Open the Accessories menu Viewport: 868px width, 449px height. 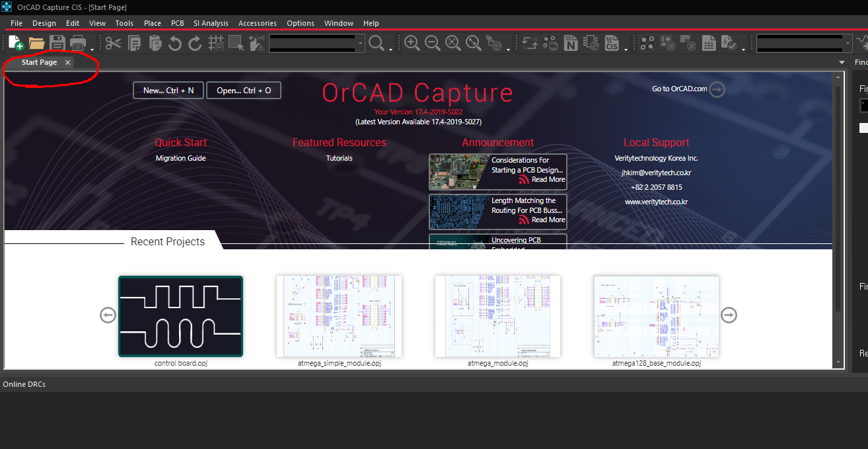(258, 23)
